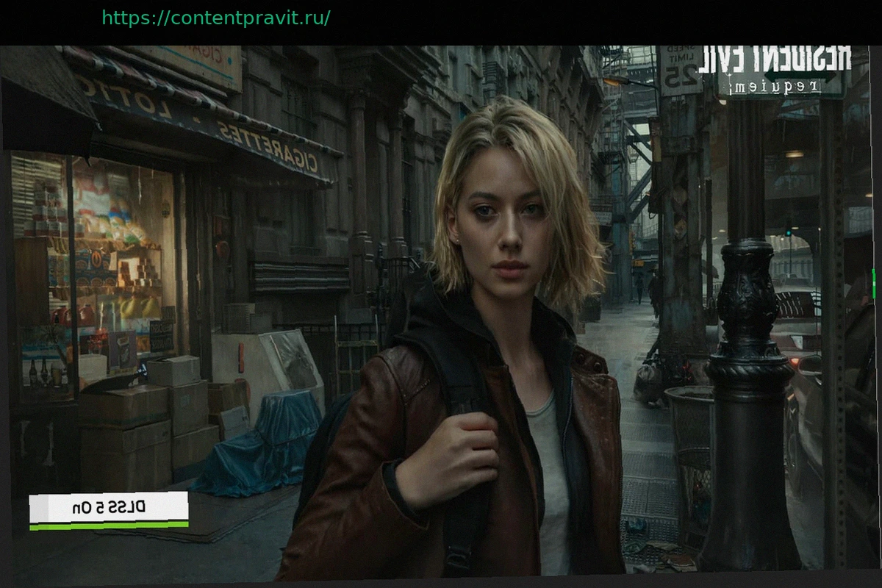Click the Speed Limit 25 sign
This screenshot has height=588, width=882.
coord(681,71)
